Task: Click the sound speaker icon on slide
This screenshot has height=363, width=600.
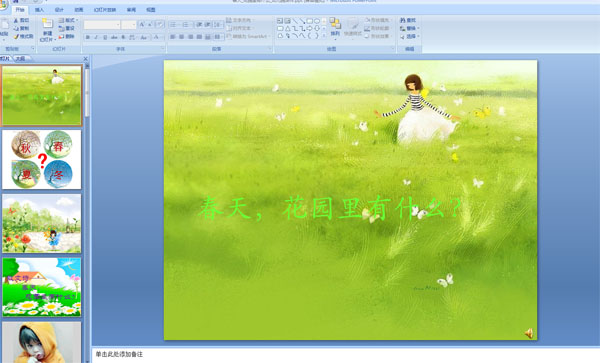Action: pos(529,334)
